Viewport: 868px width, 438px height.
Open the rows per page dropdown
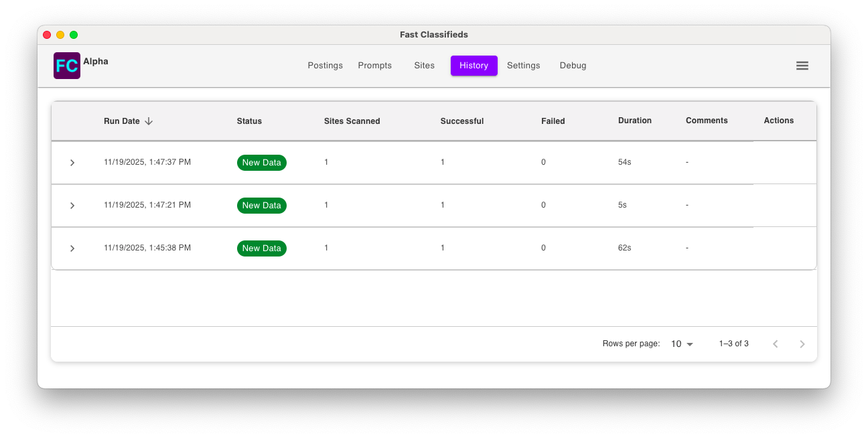tap(682, 344)
